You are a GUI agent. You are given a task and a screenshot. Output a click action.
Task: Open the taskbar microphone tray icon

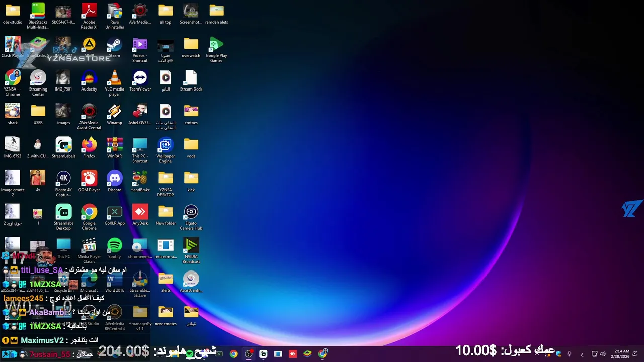569,354
